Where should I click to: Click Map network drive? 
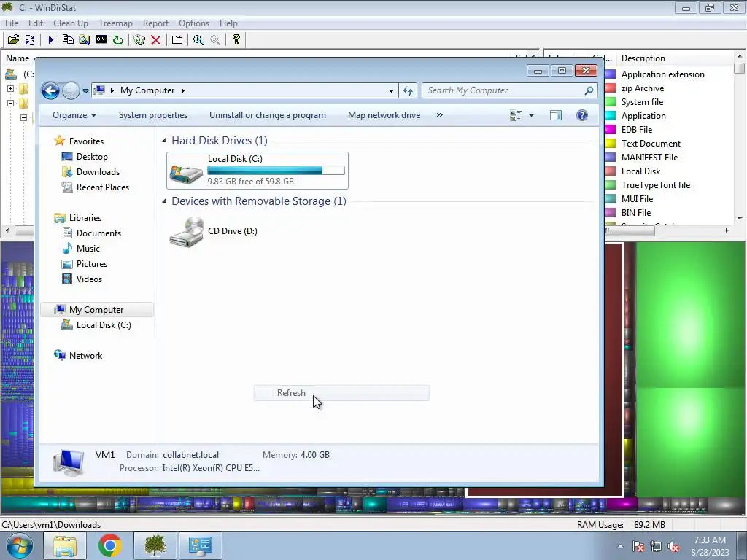pyautogui.click(x=384, y=115)
